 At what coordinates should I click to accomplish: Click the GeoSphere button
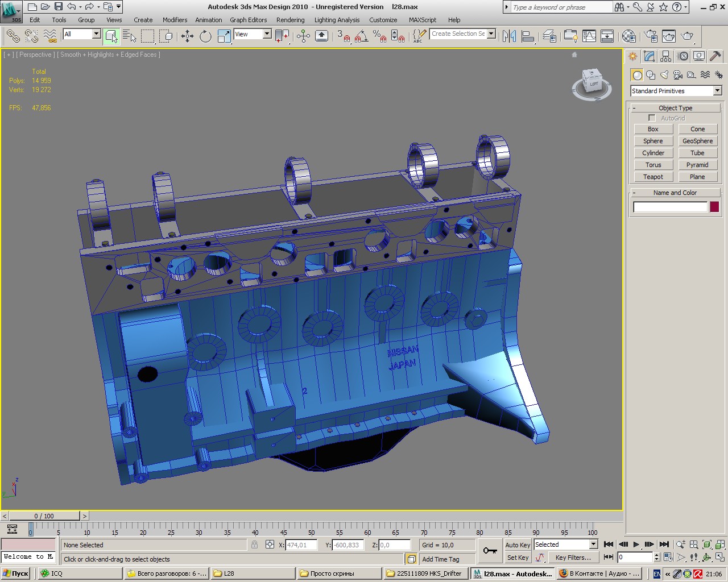(x=697, y=141)
